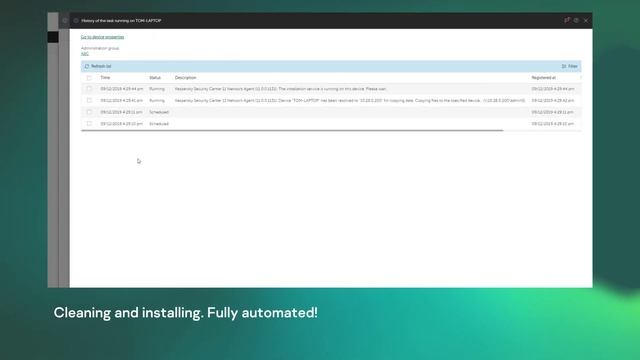640x360 pixels.
Task: Open the ABC administration group link
Action: 84,54
